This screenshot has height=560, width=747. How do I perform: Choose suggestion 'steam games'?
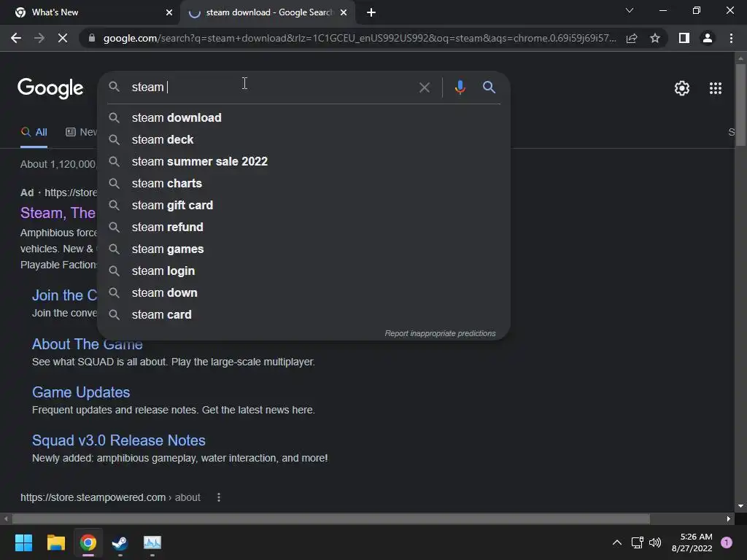(304, 249)
